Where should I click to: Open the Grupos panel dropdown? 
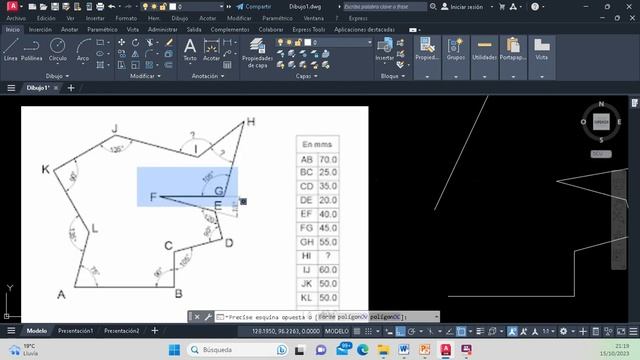point(456,76)
